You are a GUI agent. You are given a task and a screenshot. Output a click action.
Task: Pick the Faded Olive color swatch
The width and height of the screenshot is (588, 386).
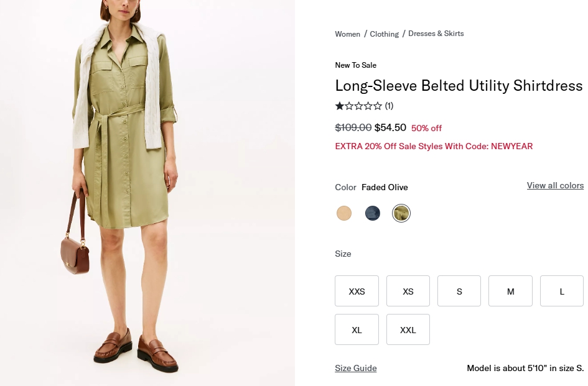point(401,214)
